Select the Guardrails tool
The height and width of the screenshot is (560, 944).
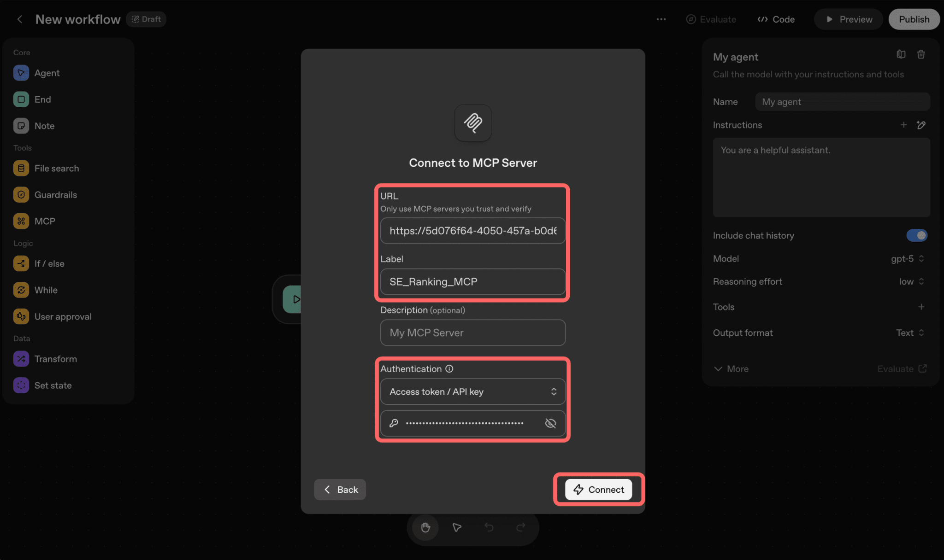tap(56, 194)
